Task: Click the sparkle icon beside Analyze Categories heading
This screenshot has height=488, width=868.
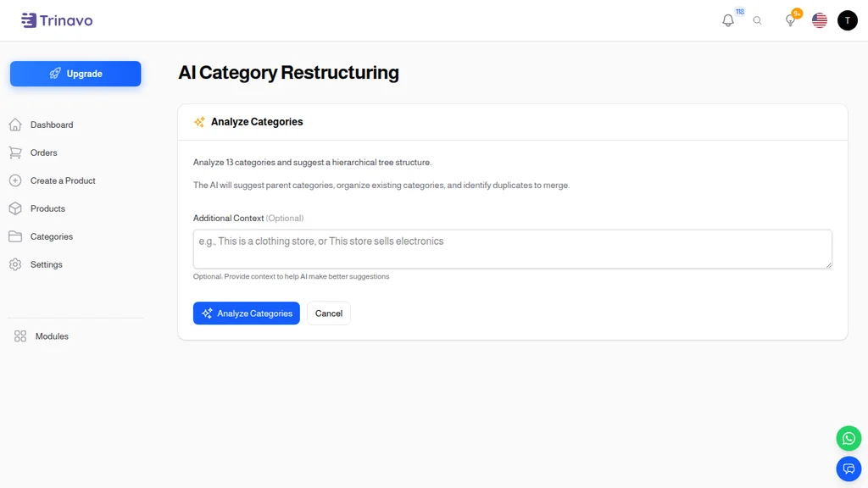Action: (199, 122)
